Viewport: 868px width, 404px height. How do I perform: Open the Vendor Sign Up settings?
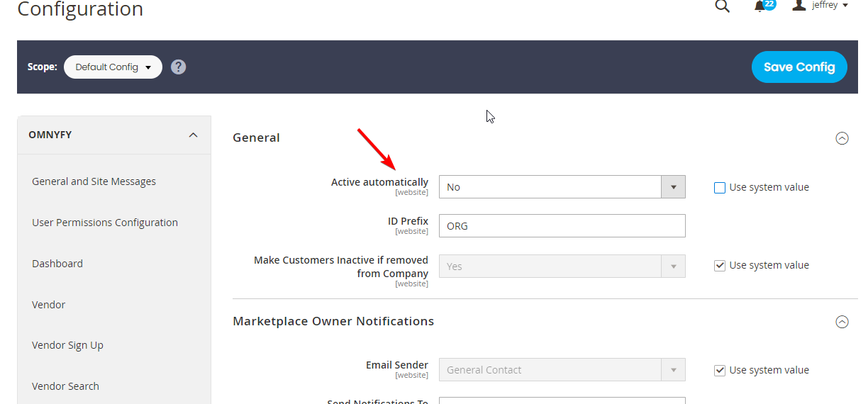click(x=67, y=345)
